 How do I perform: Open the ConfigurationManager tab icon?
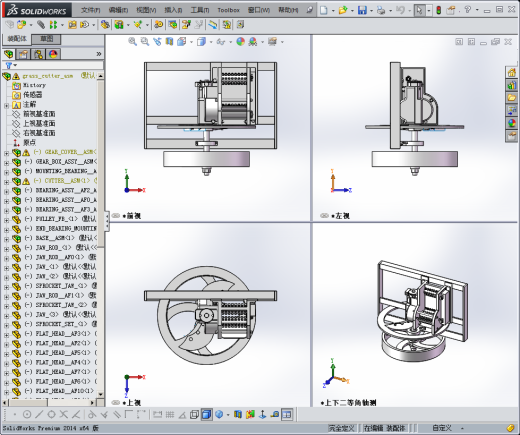click(38, 54)
